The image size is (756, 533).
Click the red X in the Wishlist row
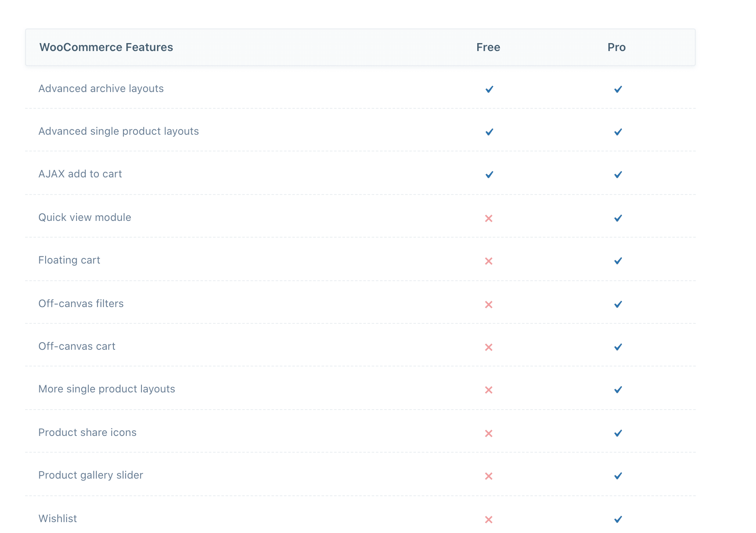point(489,520)
